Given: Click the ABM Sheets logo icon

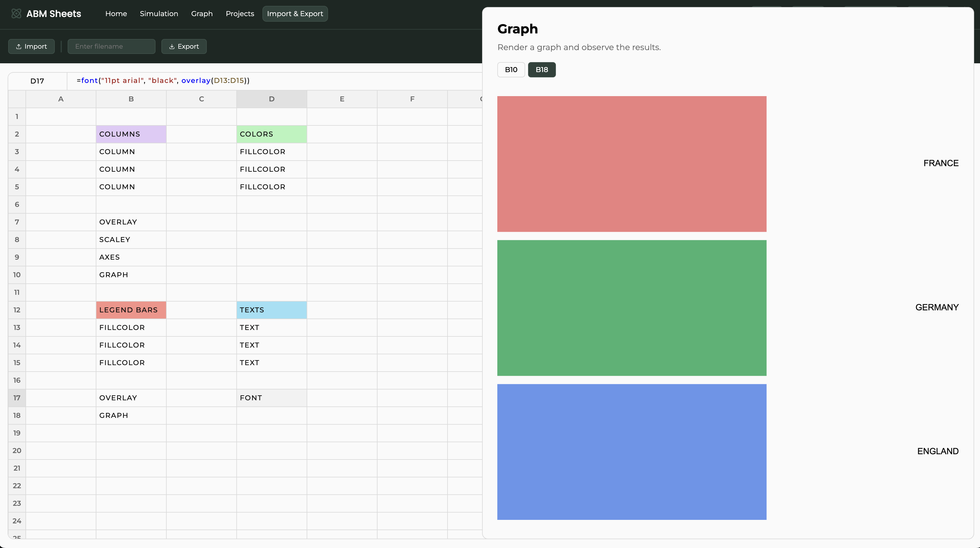Looking at the screenshot, I should pos(16,14).
